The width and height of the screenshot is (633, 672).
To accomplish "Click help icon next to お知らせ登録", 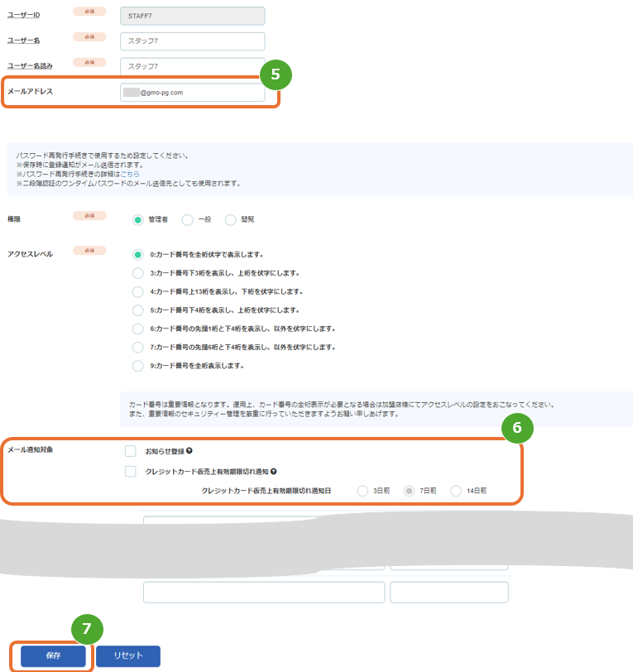I will click(x=189, y=451).
